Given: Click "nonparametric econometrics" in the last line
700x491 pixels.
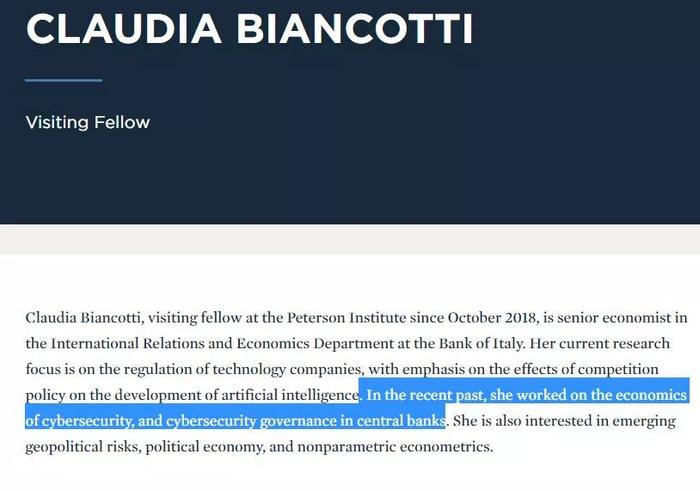Looking at the screenshot, I should pos(393,447).
